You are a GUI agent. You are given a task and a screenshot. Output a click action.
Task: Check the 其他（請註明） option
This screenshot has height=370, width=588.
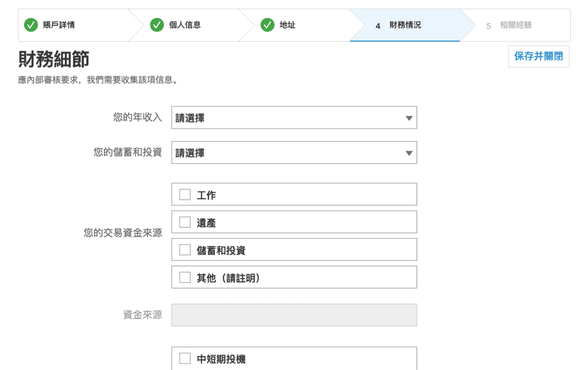(x=185, y=277)
